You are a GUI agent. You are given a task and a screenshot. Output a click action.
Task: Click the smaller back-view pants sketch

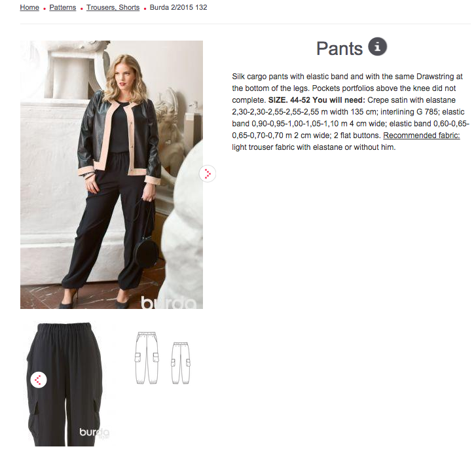point(181,363)
